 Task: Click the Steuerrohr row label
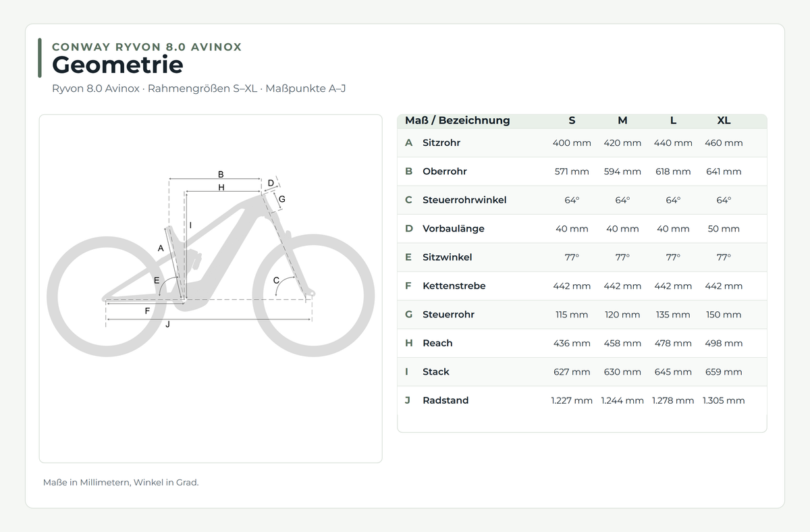point(448,315)
